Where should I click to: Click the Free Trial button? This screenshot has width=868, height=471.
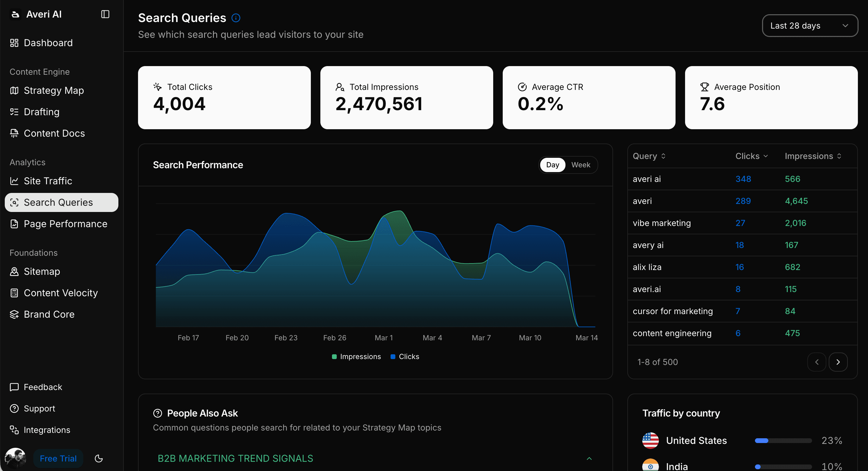point(58,458)
